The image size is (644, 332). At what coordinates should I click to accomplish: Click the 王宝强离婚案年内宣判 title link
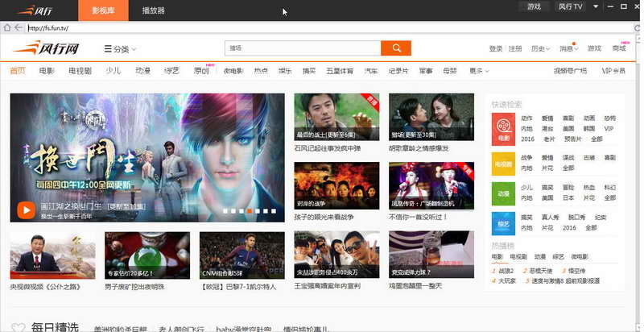click(328, 286)
